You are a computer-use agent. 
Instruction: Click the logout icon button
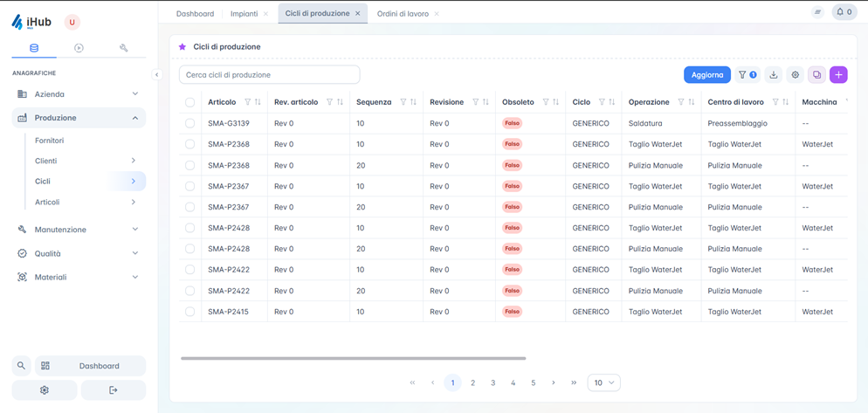(x=114, y=390)
